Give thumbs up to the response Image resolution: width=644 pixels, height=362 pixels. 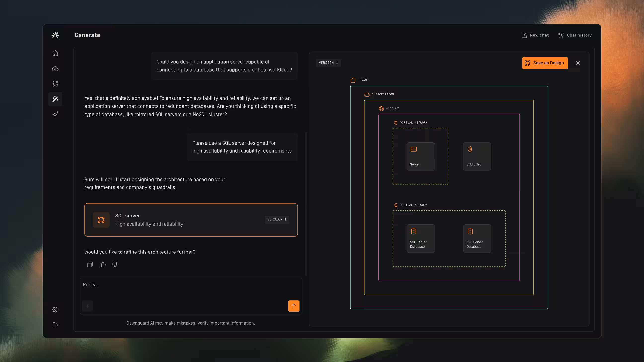click(103, 265)
